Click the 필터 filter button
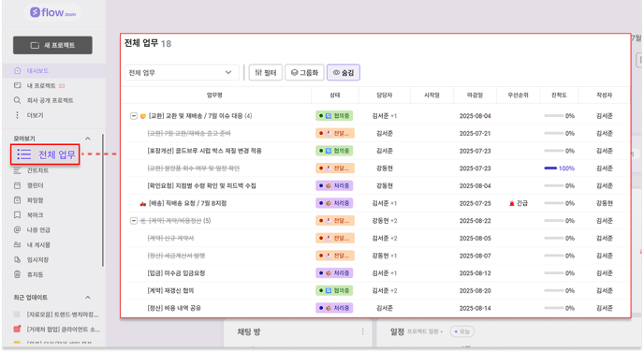This screenshot has height=352, width=644. (265, 73)
